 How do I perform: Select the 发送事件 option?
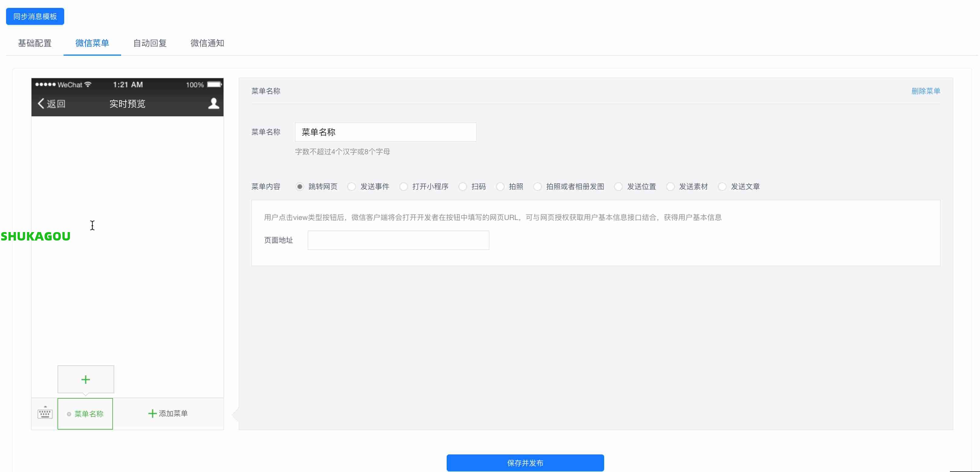click(352, 187)
